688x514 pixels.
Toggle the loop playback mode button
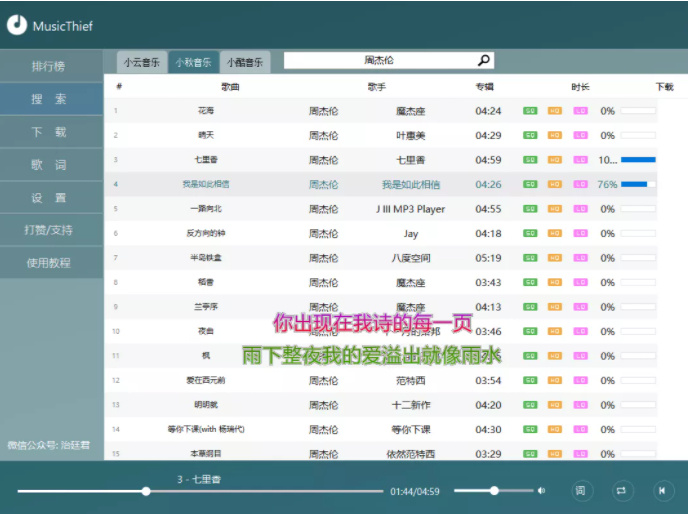coord(621,491)
